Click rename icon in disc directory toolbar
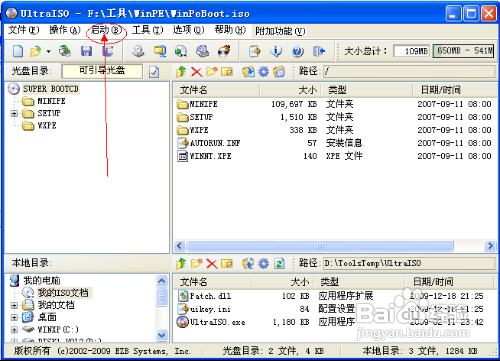Screen dimensions: 500x361 coord(227,72)
